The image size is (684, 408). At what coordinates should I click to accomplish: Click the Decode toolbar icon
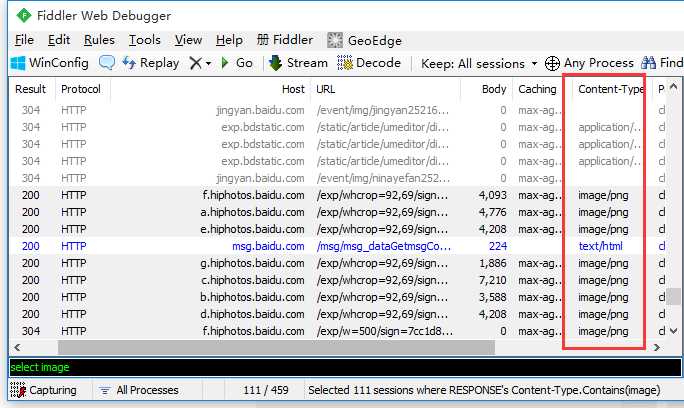pos(345,63)
